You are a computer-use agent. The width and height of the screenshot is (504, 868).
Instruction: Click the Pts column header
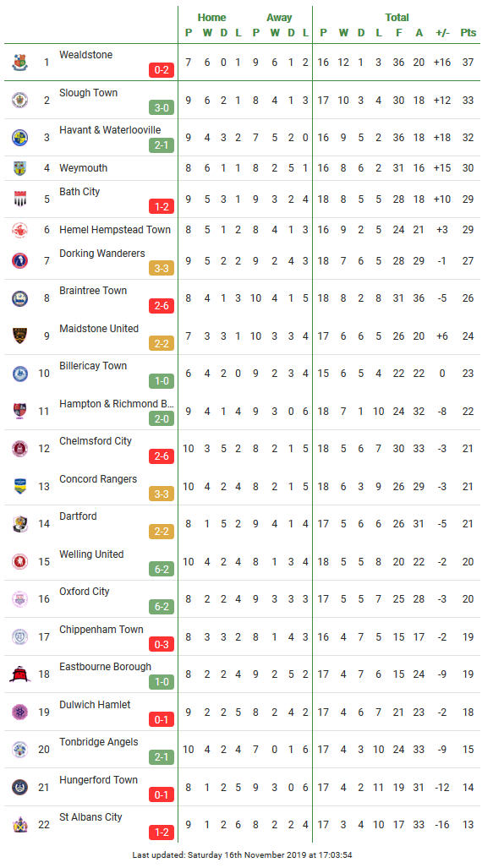pos(468,33)
